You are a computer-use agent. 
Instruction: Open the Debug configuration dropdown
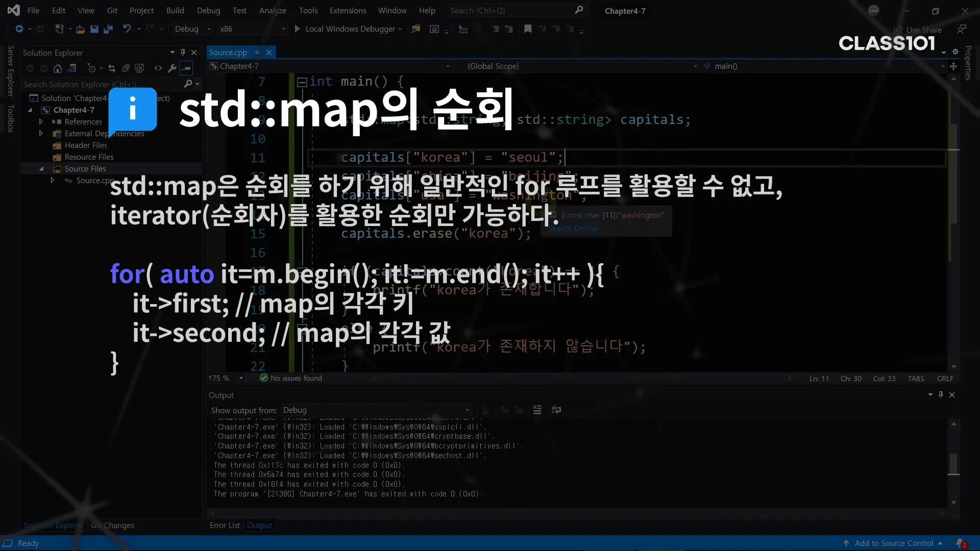[x=192, y=29]
